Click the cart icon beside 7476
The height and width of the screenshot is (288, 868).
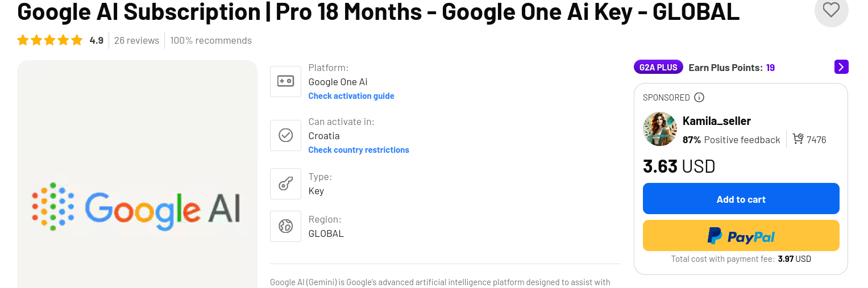pos(798,139)
